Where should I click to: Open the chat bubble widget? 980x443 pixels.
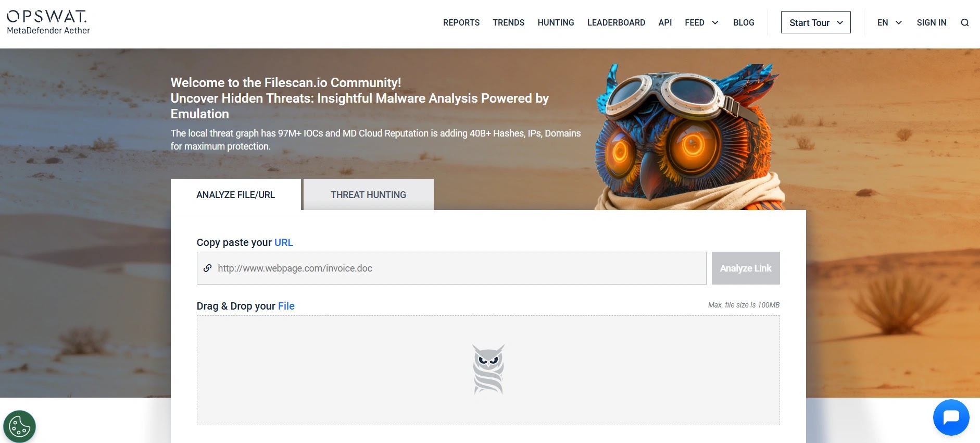pos(951,417)
